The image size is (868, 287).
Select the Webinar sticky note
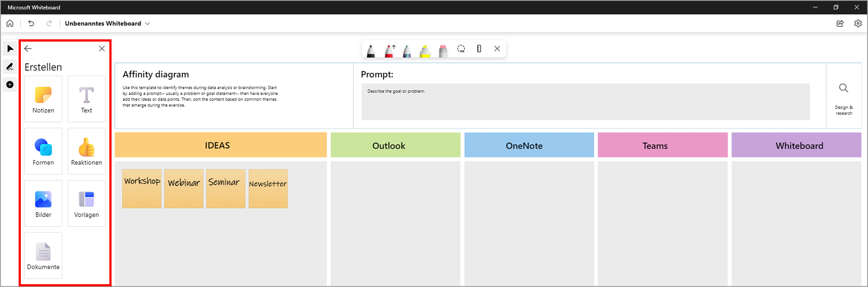point(183,189)
